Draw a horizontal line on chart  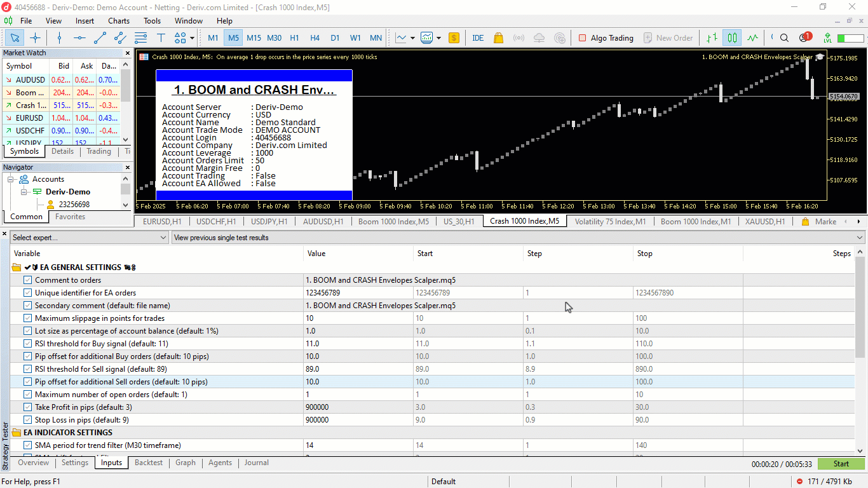(x=79, y=37)
